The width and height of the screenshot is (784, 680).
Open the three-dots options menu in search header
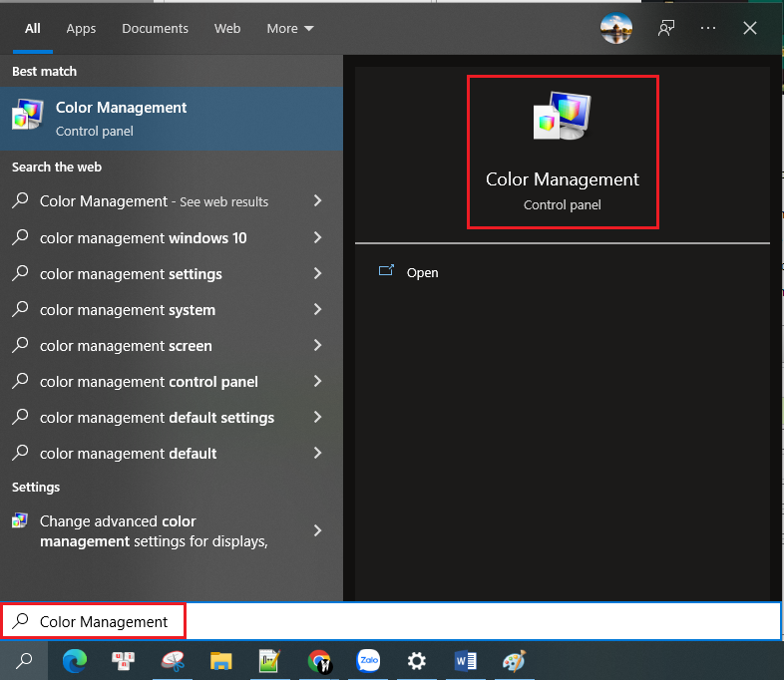[x=708, y=29]
